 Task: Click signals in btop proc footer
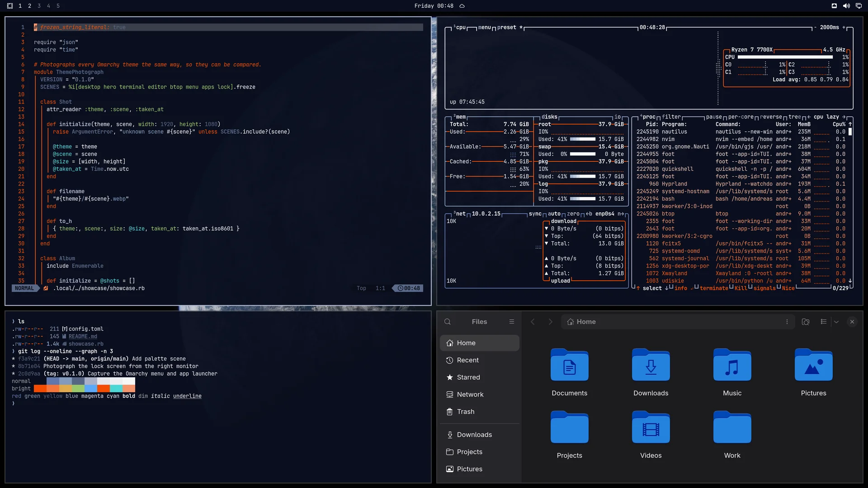(764, 288)
